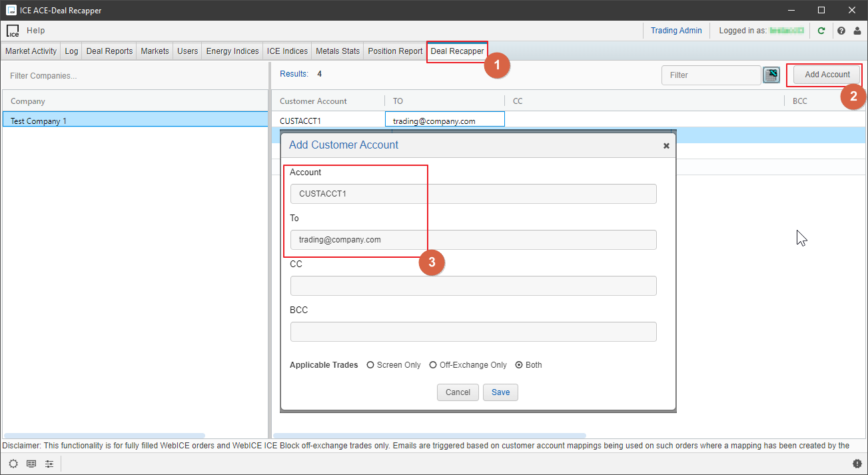
Task: Open the Position Report tab
Action: pos(395,51)
